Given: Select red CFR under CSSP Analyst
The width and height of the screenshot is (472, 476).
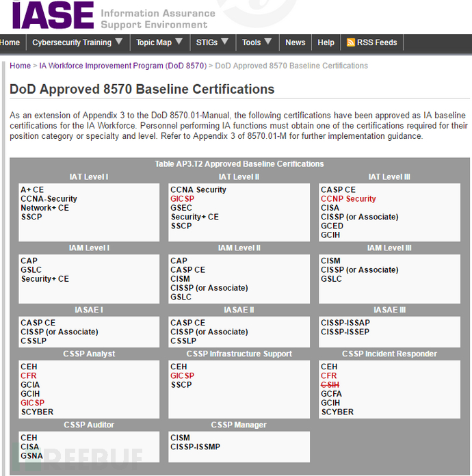Looking at the screenshot, I should pos(29,375).
